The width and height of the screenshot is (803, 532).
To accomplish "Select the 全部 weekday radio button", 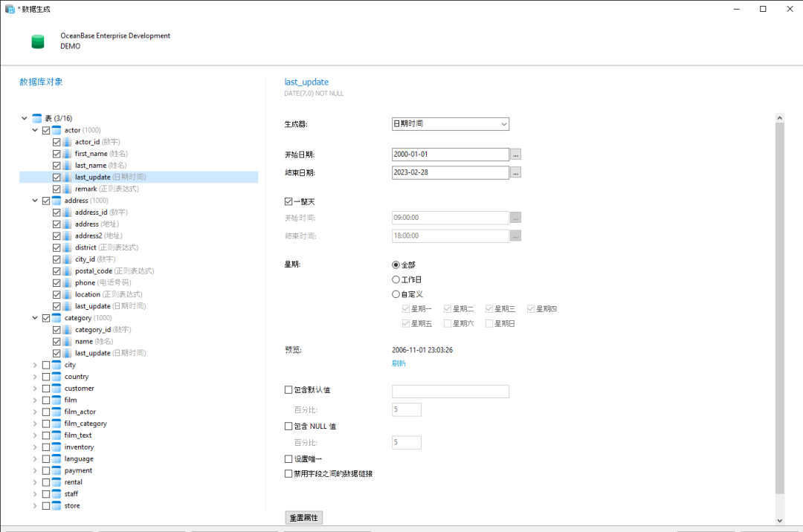I will pyautogui.click(x=396, y=265).
